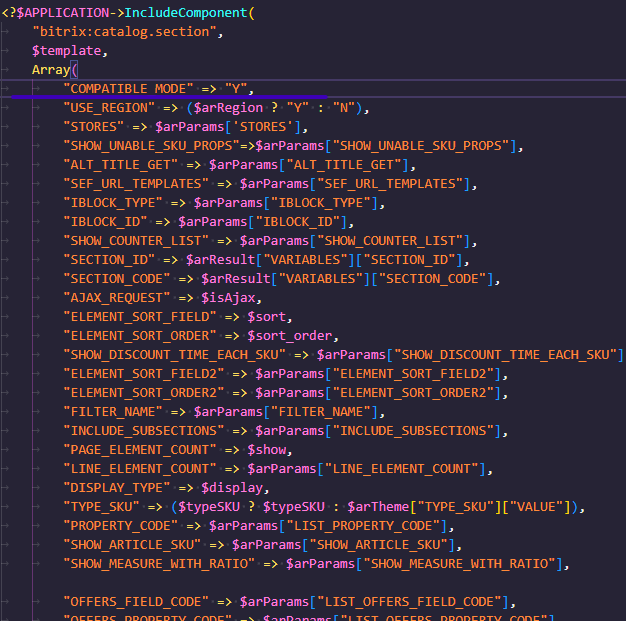The height and width of the screenshot is (621, 626).
Task: Click the "SHOW_UNABLE_SKU_PROPS" key
Action: click(x=151, y=146)
